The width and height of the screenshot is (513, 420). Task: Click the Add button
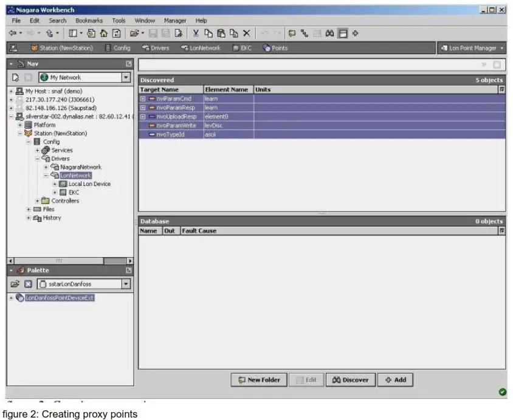(x=395, y=380)
